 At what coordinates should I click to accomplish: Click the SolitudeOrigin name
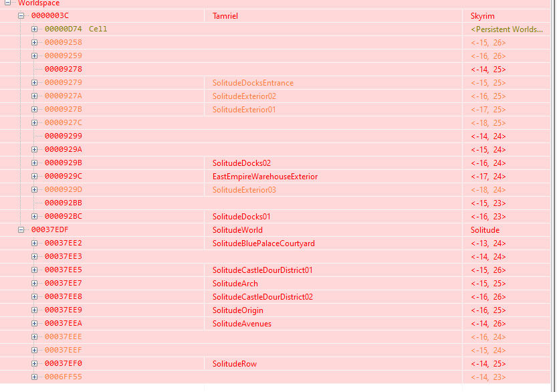click(x=237, y=310)
